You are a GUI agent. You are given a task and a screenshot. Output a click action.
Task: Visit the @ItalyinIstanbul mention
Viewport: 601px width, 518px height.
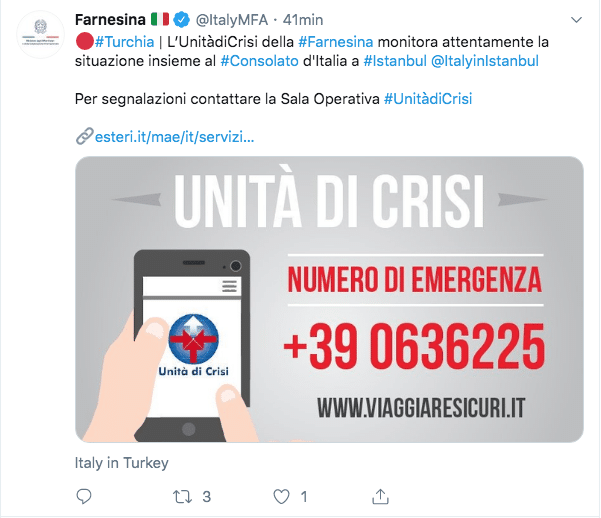click(485, 61)
